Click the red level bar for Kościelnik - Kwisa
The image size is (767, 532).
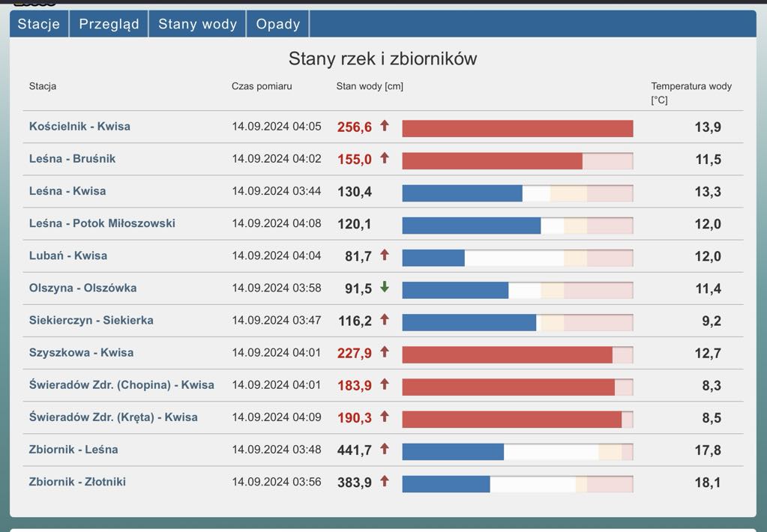tap(517, 129)
